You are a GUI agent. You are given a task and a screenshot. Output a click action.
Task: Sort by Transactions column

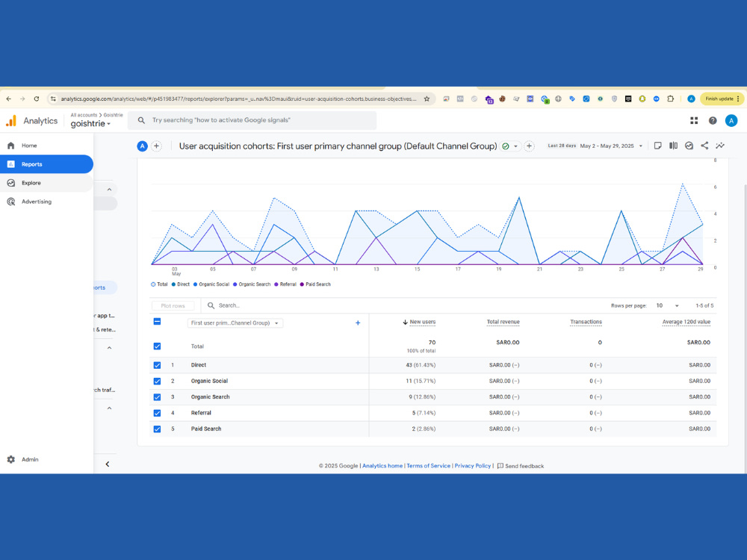[x=586, y=322]
